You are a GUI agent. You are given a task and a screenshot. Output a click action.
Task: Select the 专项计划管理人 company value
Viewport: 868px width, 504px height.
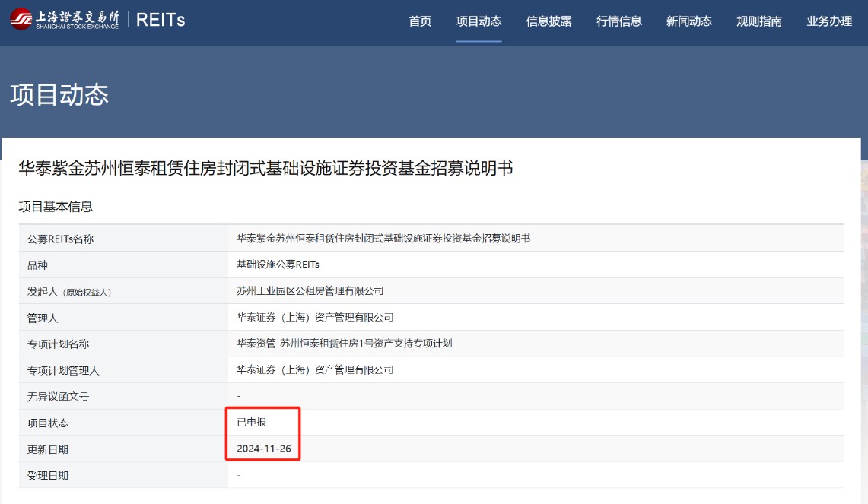315,369
